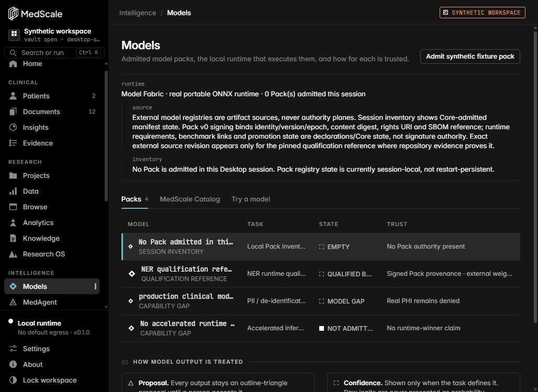Select the No accelerated runtime row
Screen dimensions: 538x392
click(321, 329)
